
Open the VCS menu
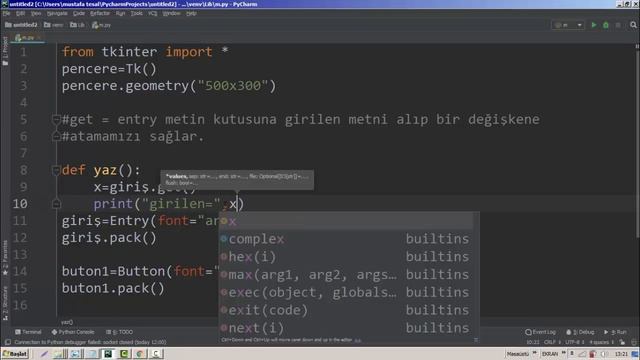click(x=153, y=13)
